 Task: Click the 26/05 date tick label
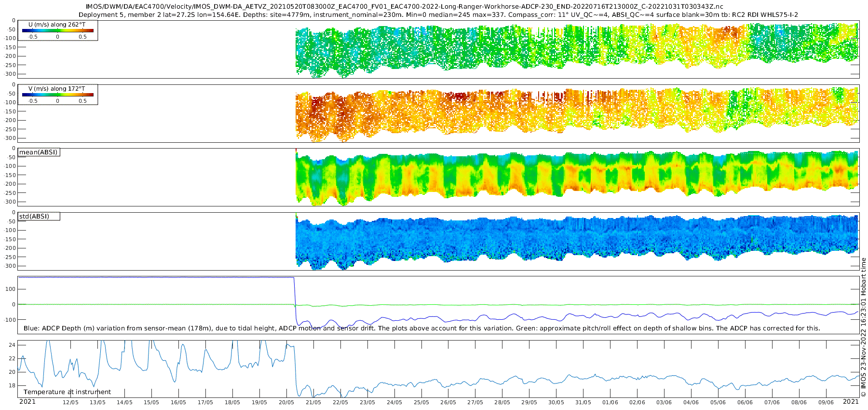[x=448, y=402]
